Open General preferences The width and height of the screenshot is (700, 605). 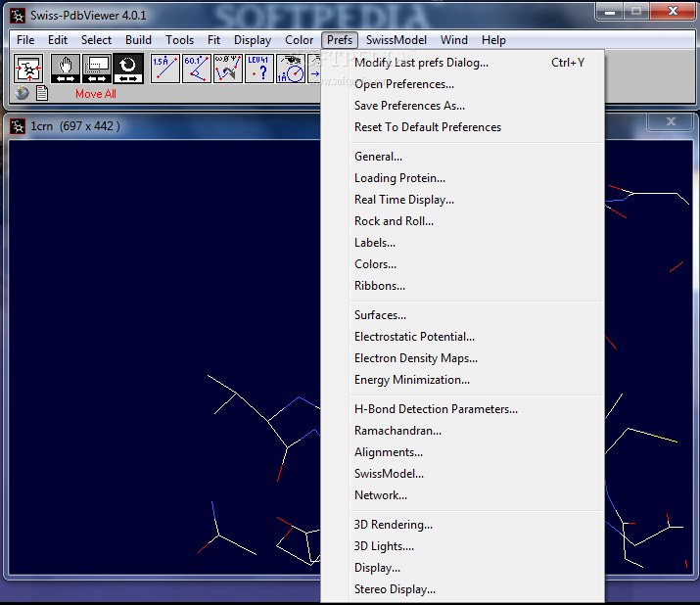462,157
